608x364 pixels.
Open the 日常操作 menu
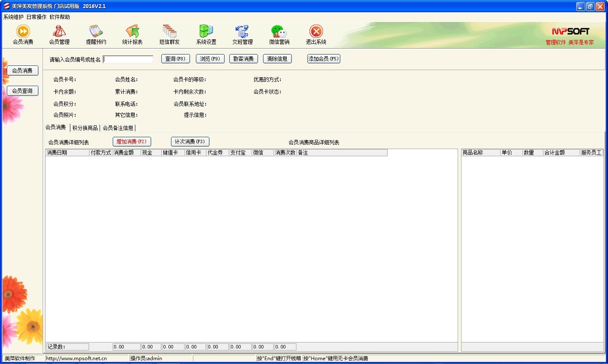(36, 17)
